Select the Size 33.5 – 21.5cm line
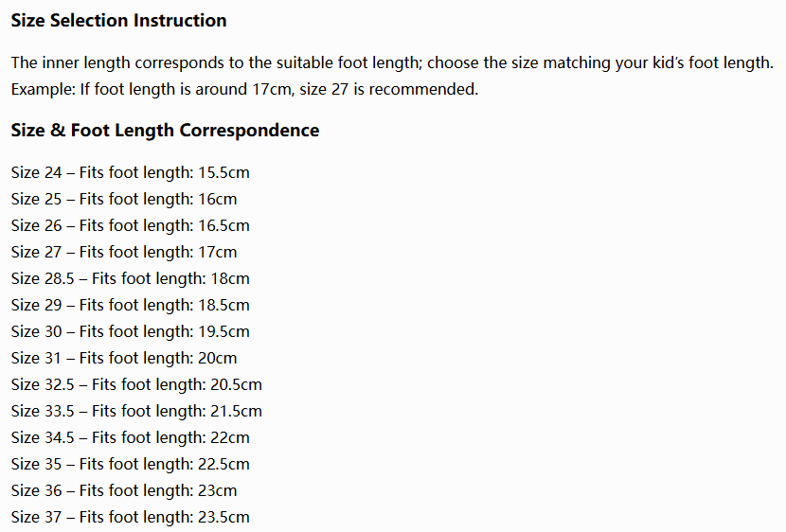This screenshot has width=786, height=532. [136, 412]
